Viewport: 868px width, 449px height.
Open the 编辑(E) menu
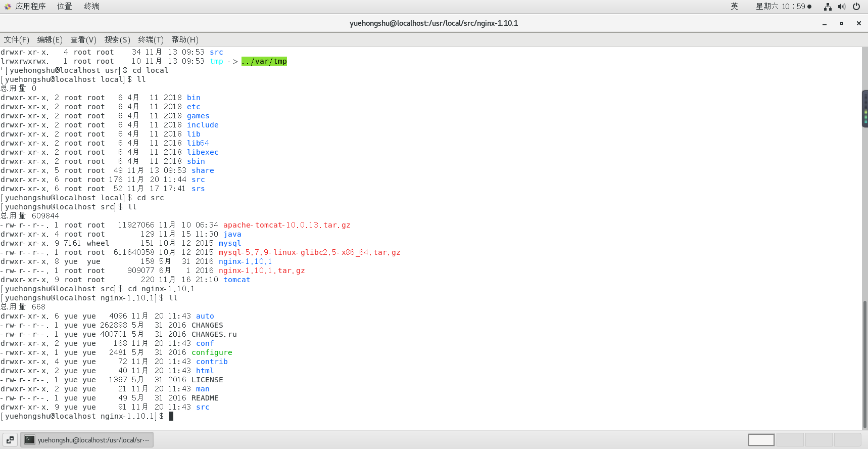point(50,39)
